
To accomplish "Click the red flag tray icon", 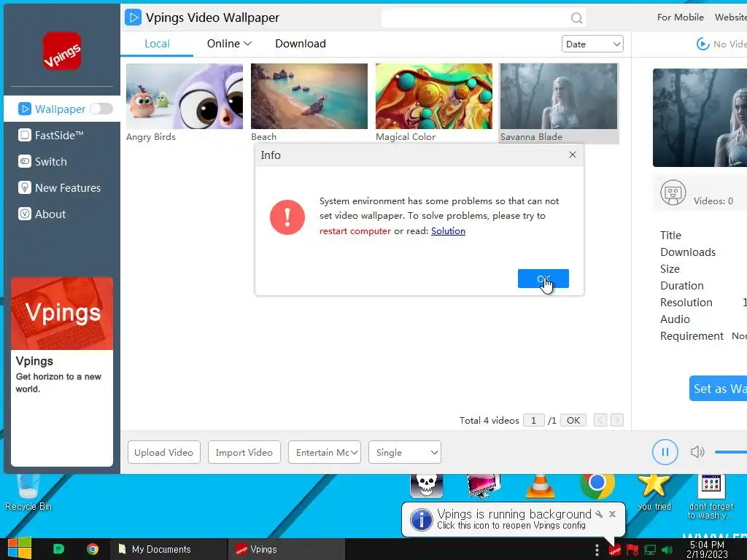I will (x=632, y=550).
